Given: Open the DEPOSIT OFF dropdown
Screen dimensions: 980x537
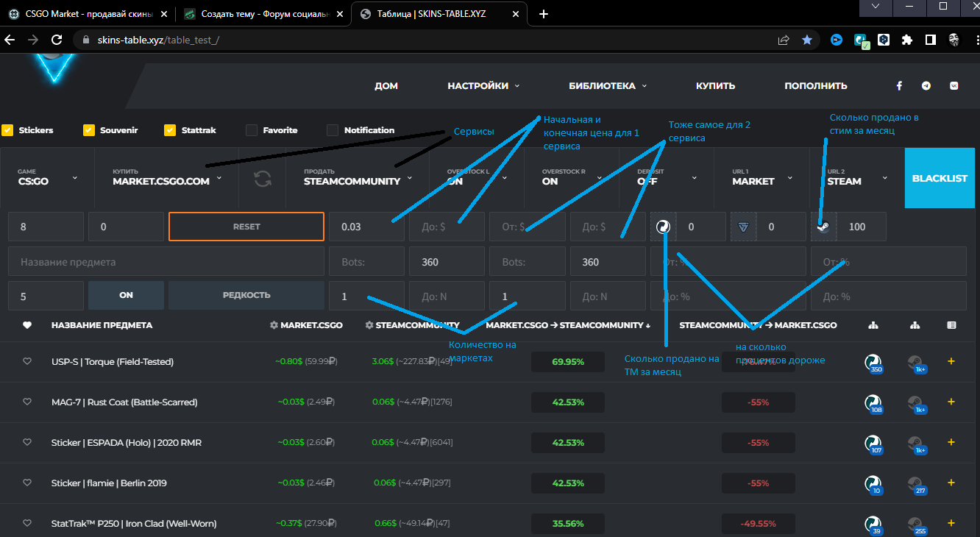Looking at the screenshot, I should point(667,178).
